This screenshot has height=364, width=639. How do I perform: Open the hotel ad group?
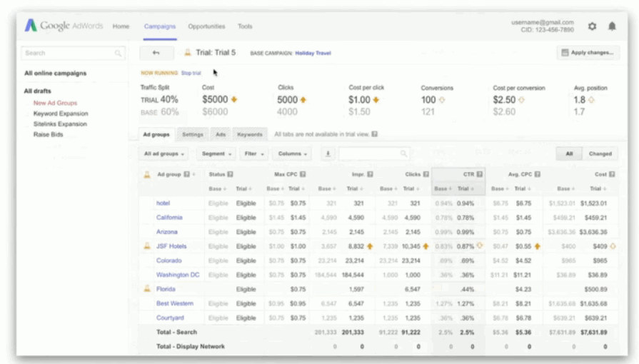163,203
